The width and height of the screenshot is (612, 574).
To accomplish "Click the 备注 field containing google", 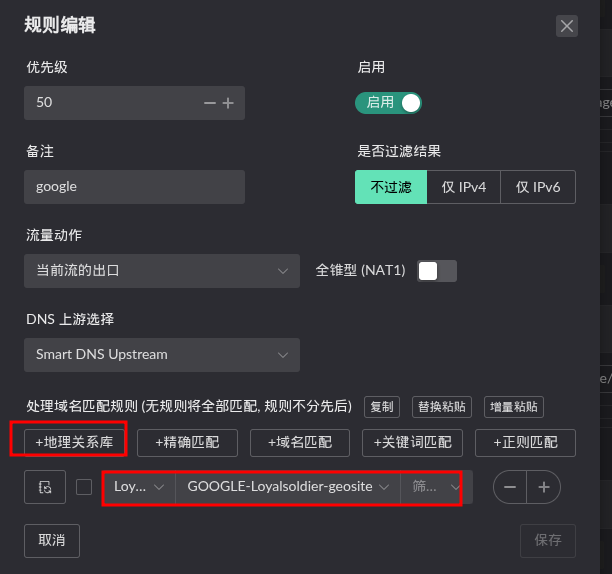I will pyautogui.click(x=134, y=187).
